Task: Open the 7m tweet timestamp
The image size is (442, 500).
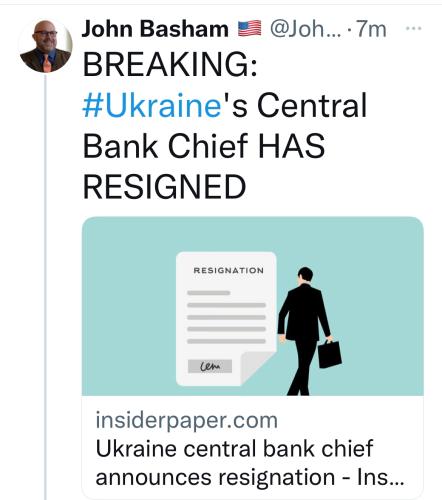Action: (371, 29)
